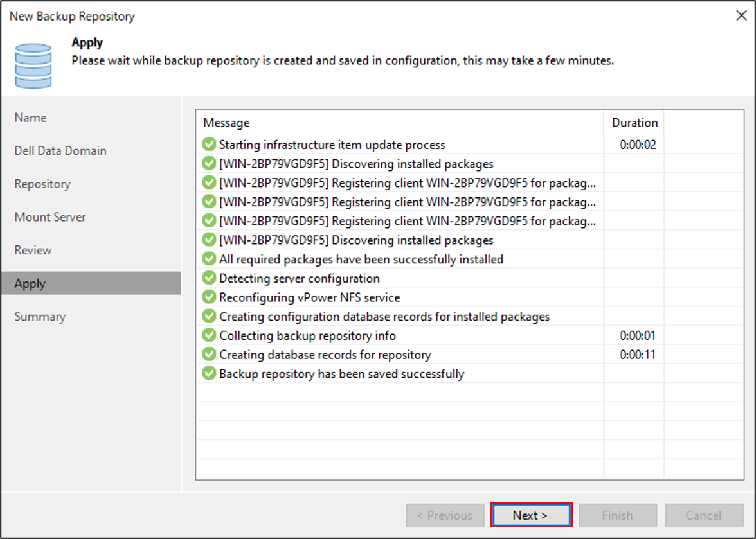Click the Previous button
The width and height of the screenshot is (756, 539).
click(x=445, y=515)
